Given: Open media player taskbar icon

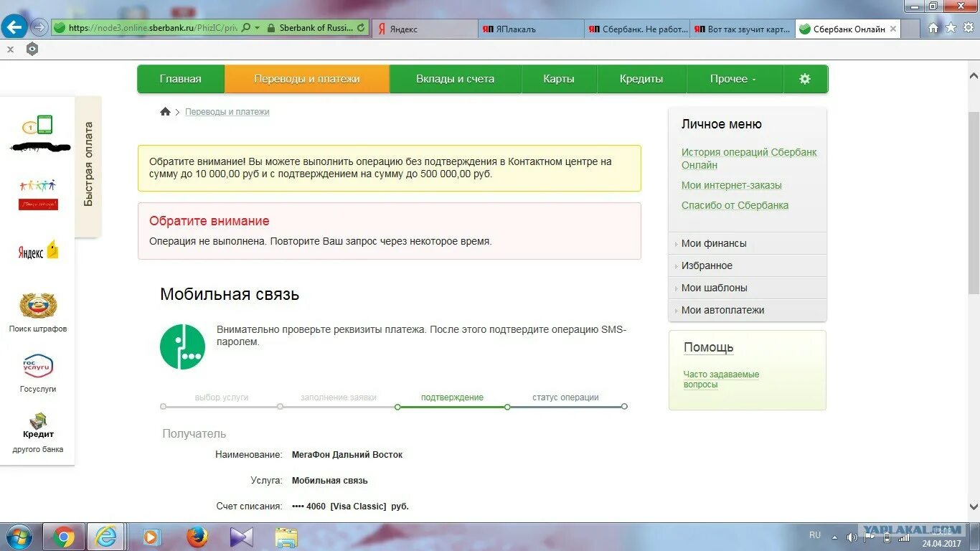Looking at the screenshot, I should click(x=151, y=537).
